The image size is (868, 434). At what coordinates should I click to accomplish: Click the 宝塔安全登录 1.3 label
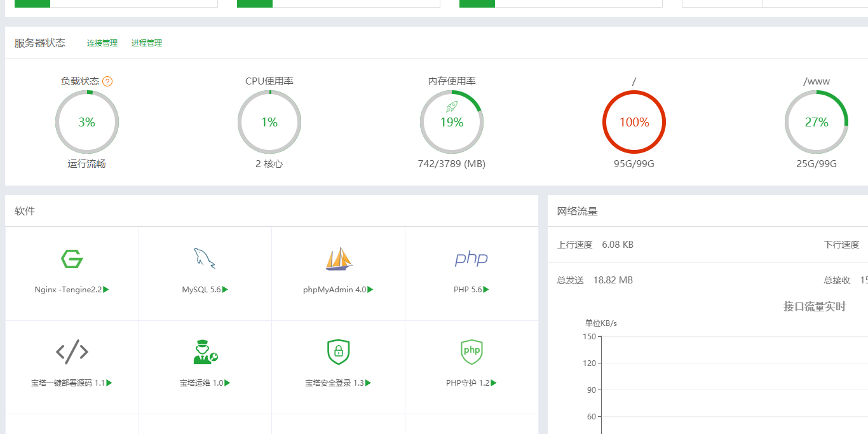point(334,383)
